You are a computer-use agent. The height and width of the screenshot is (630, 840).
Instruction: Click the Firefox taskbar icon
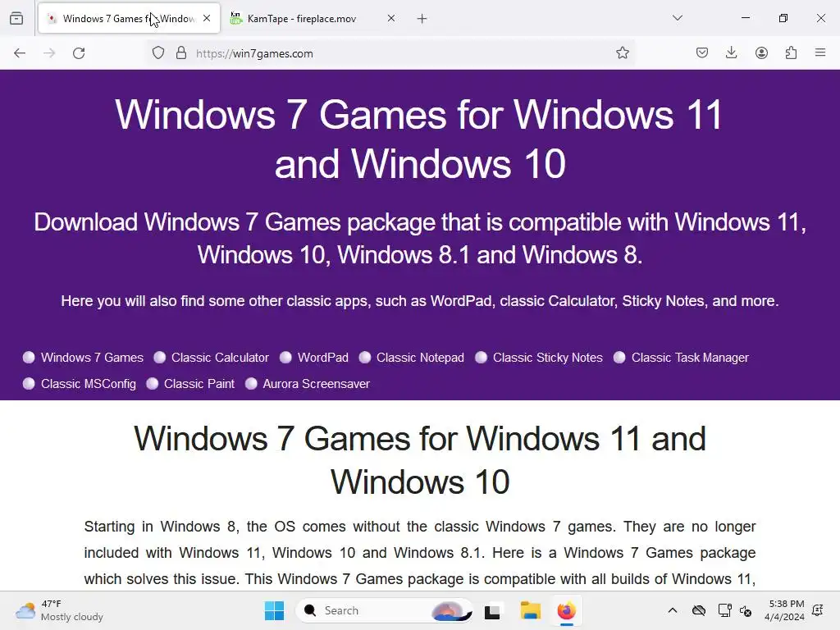pyautogui.click(x=566, y=610)
